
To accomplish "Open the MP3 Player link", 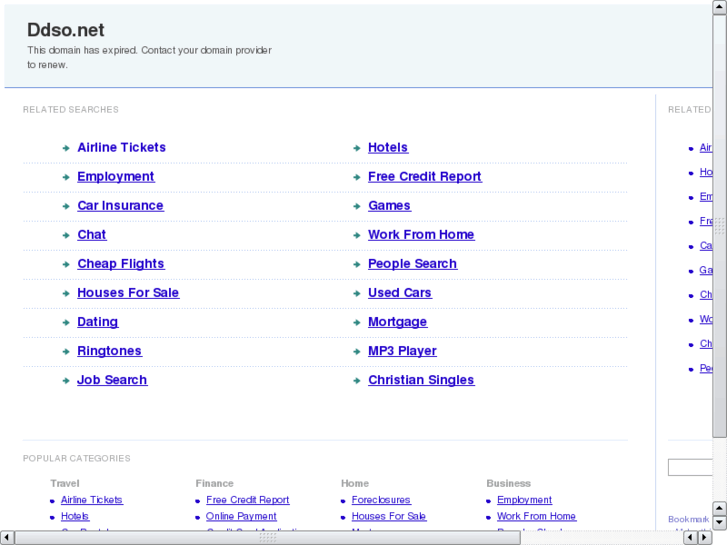I will coord(402,351).
